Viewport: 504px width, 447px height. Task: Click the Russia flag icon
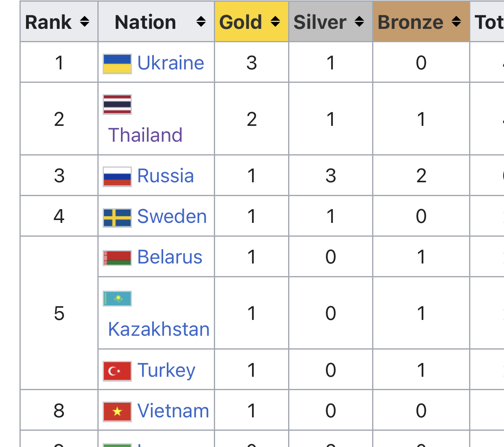click(117, 177)
